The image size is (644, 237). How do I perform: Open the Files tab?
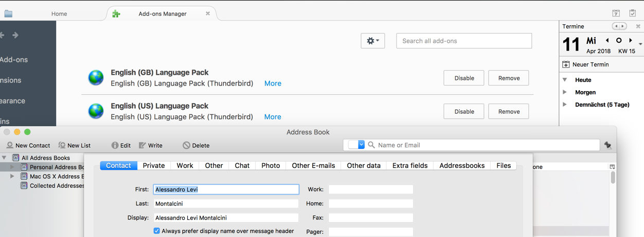pyautogui.click(x=504, y=165)
